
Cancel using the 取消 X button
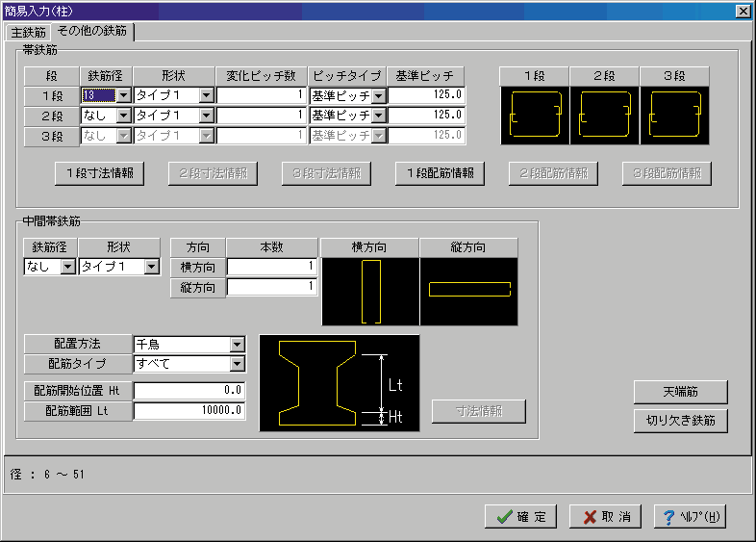tap(604, 517)
